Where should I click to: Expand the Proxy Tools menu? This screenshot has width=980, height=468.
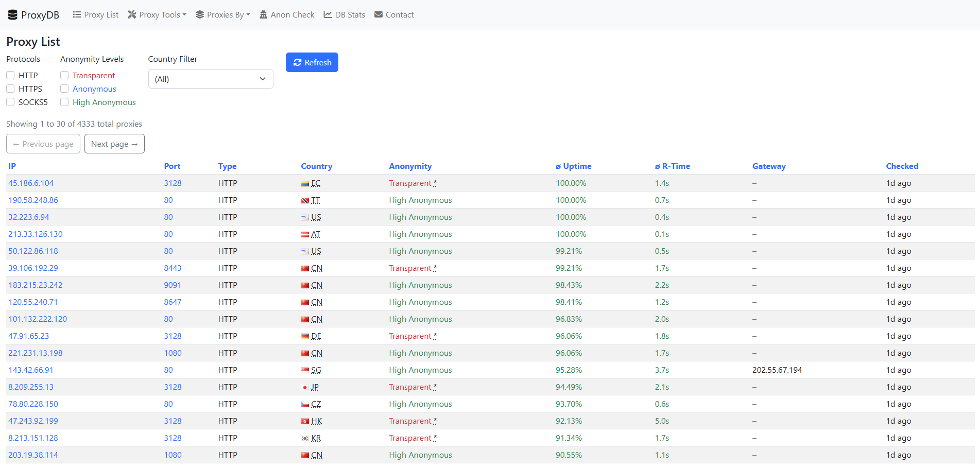click(157, 14)
